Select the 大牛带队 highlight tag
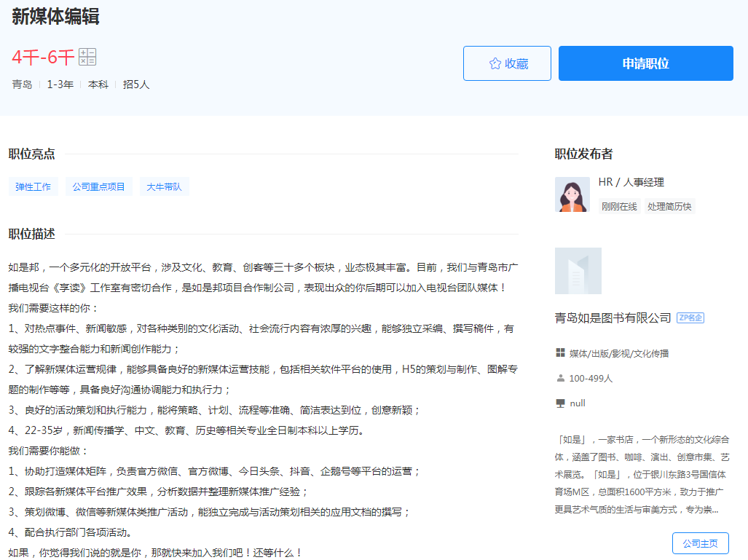 tap(164, 186)
